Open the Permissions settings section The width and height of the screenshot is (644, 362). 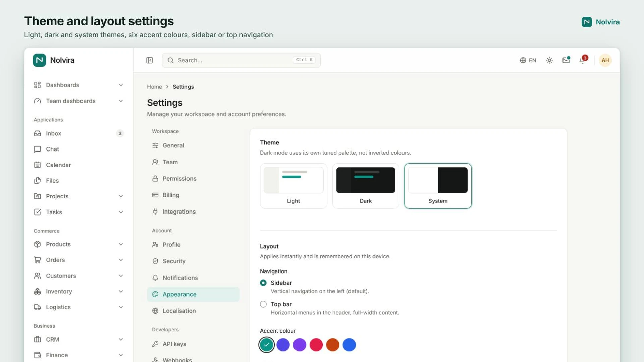pos(193,179)
